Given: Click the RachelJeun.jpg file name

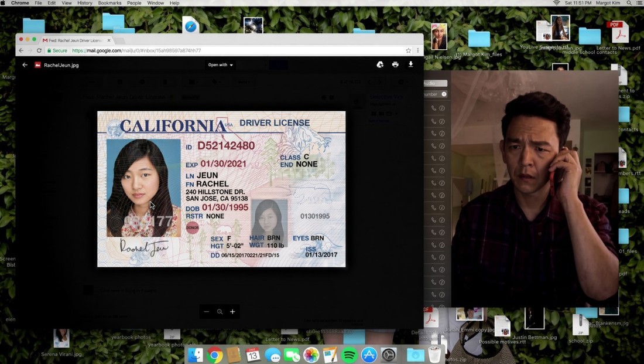Looking at the screenshot, I should [x=61, y=65].
